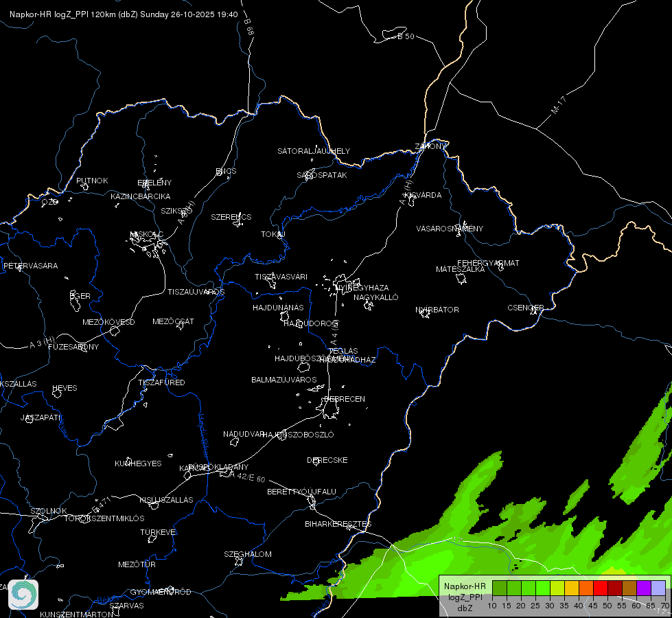Click the MÁTÉSZALKA town label
This screenshot has height=618, width=672.
[461, 269]
